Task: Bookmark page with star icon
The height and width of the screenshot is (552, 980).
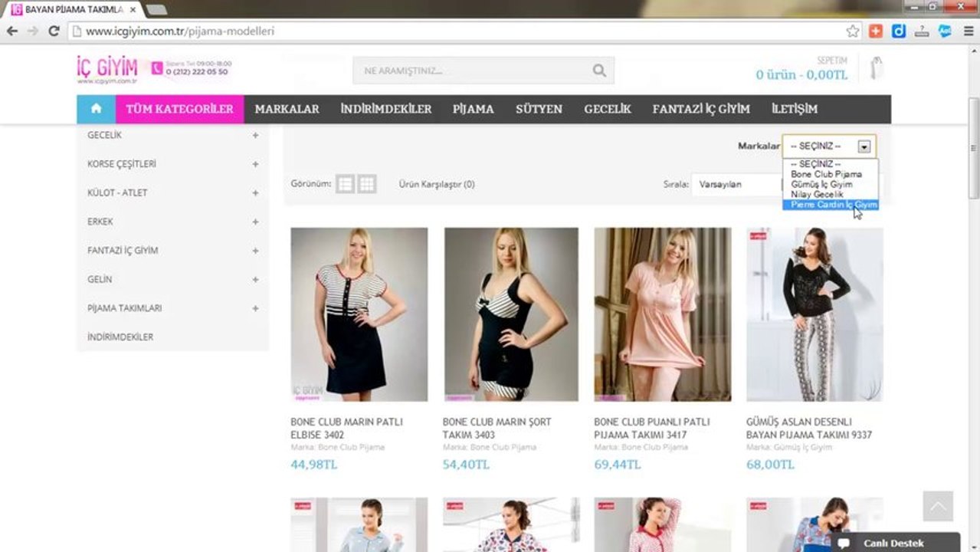Action: click(x=853, y=31)
